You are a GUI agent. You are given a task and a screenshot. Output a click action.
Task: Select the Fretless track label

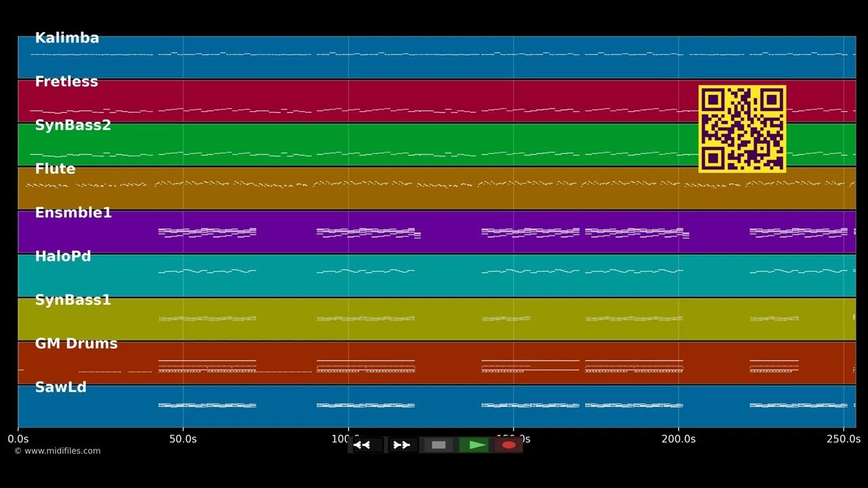click(x=66, y=81)
